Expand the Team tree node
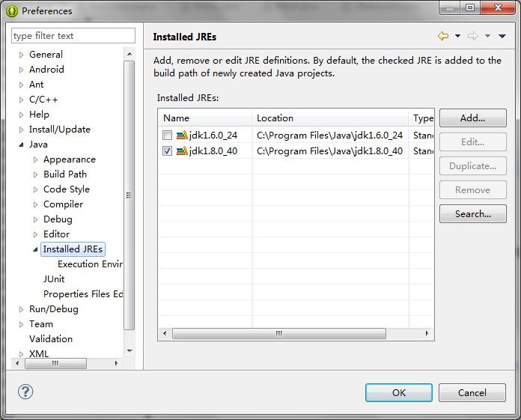Image resolution: width=521 pixels, height=420 pixels. click(x=21, y=324)
